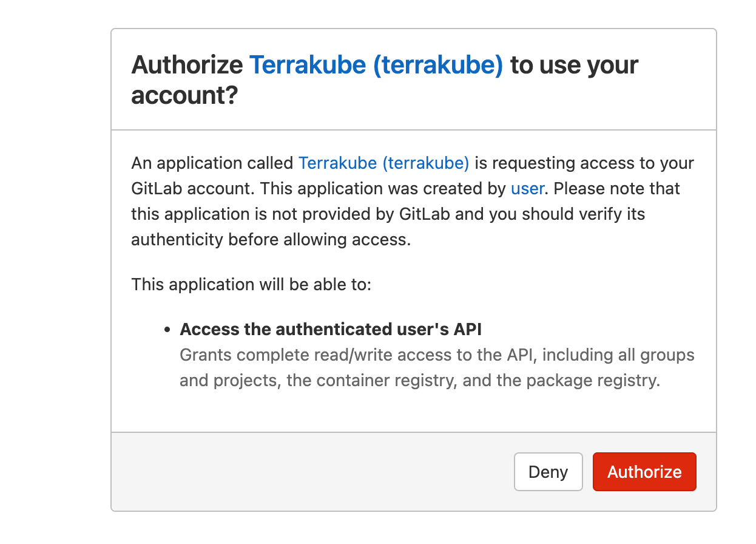The height and width of the screenshot is (544, 756).
Task: Open the application creator's "user" link
Action: (x=527, y=188)
